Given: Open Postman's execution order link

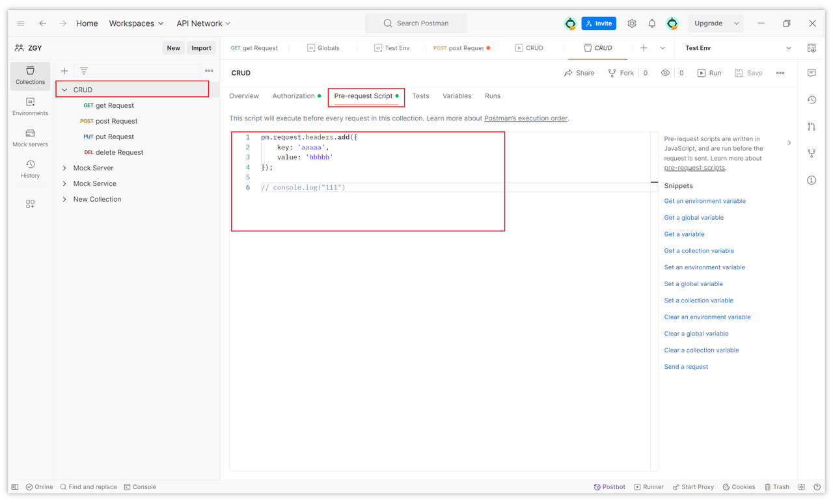Looking at the screenshot, I should pyautogui.click(x=526, y=118).
